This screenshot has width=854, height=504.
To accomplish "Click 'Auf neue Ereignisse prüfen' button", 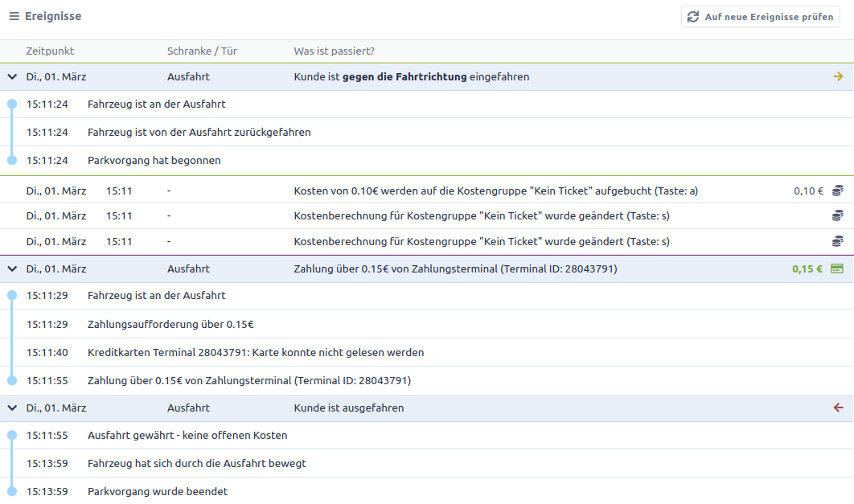I will tap(760, 17).
